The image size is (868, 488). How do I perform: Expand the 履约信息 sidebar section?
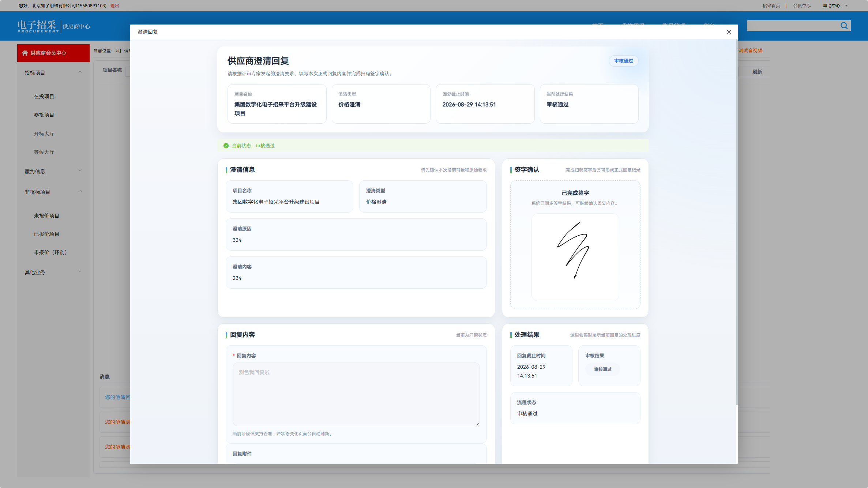(x=80, y=171)
